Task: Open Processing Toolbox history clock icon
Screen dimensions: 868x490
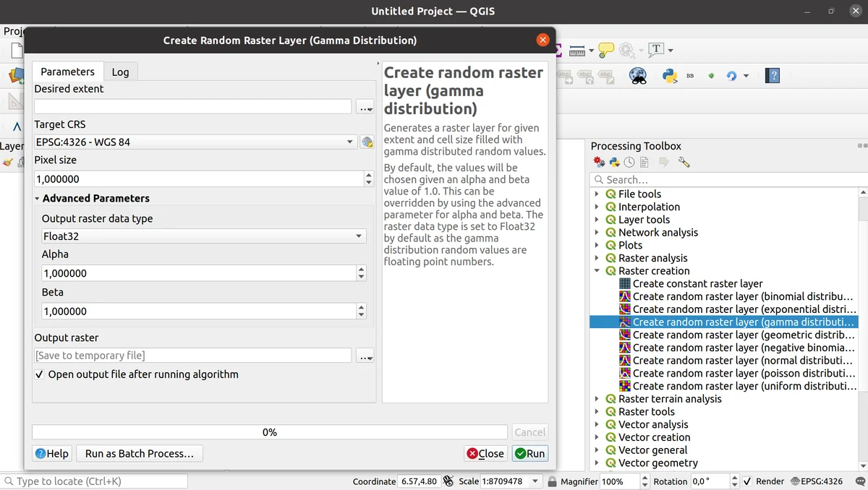Action: pos(629,163)
